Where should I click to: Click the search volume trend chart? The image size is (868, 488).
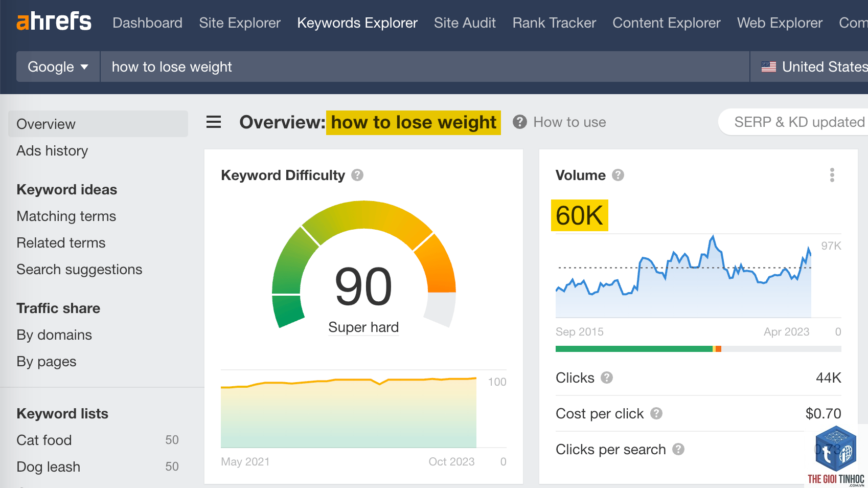click(x=683, y=277)
